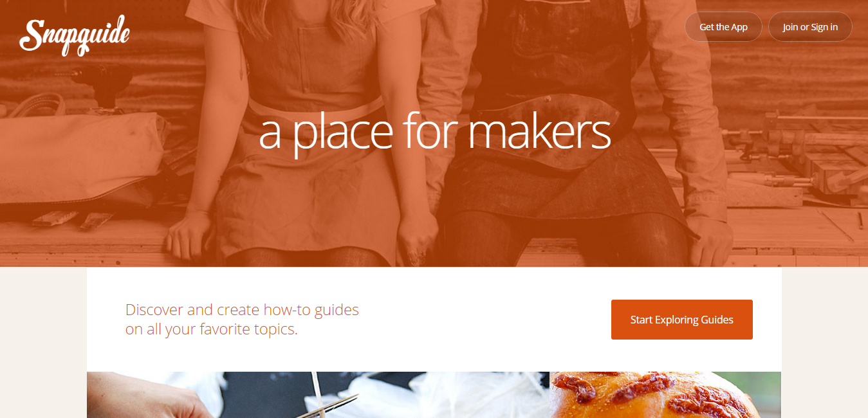The height and width of the screenshot is (418, 868).
Task: Select the Join or Sign in button
Action: click(x=810, y=27)
